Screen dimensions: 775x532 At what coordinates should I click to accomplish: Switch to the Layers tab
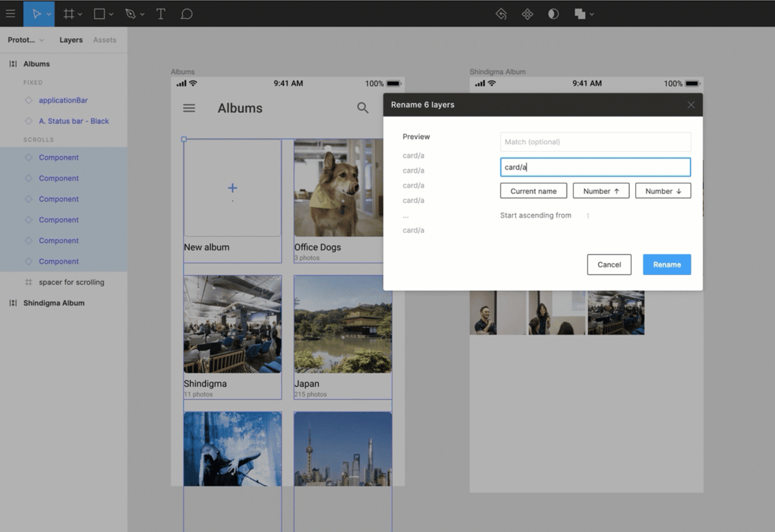coord(71,40)
